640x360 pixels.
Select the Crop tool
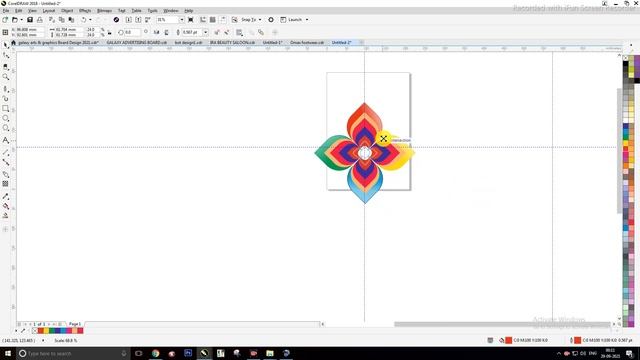point(5,67)
